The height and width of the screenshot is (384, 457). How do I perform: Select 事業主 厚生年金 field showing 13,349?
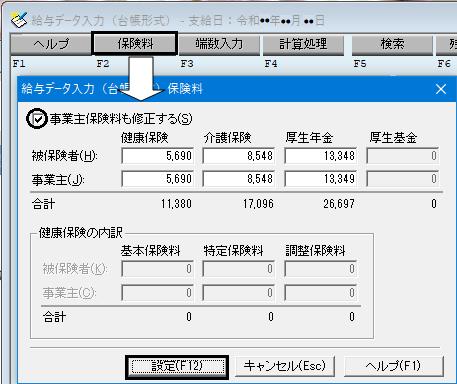coord(321,179)
